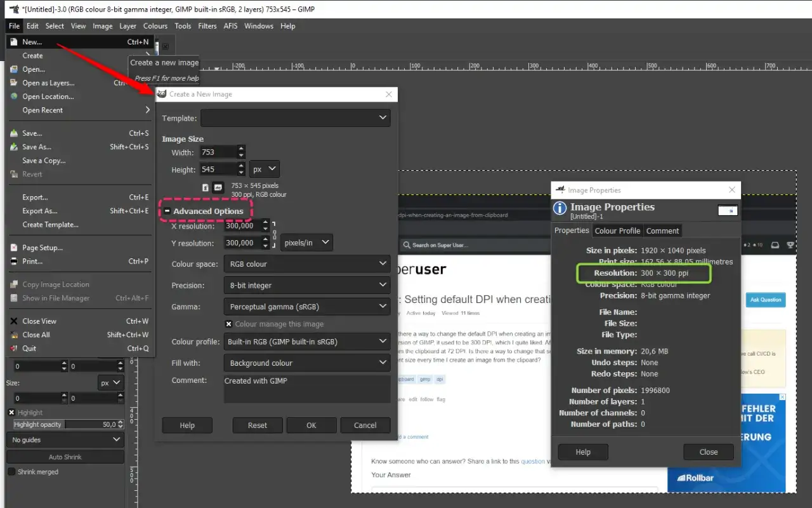
Task: Switch to the Colour Profile tab
Action: (x=617, y=231)
